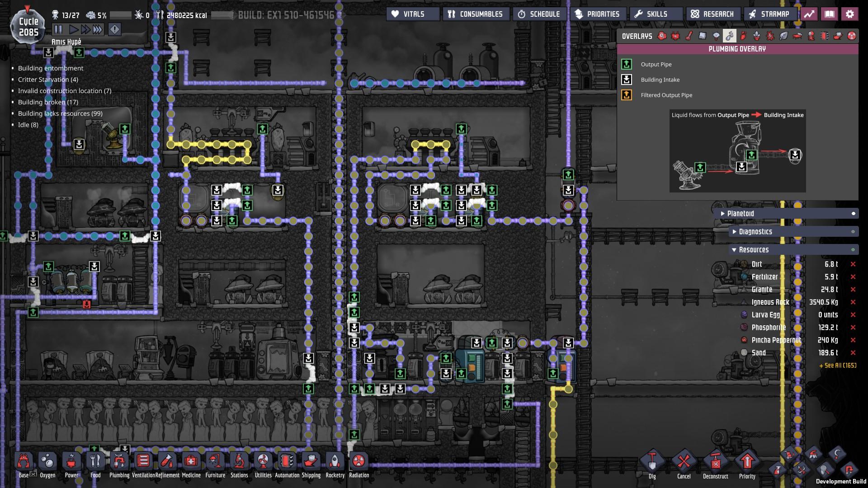Click See All (165) resources link
The width and height of the screenshot is (868, 488).
click(837, 366)
